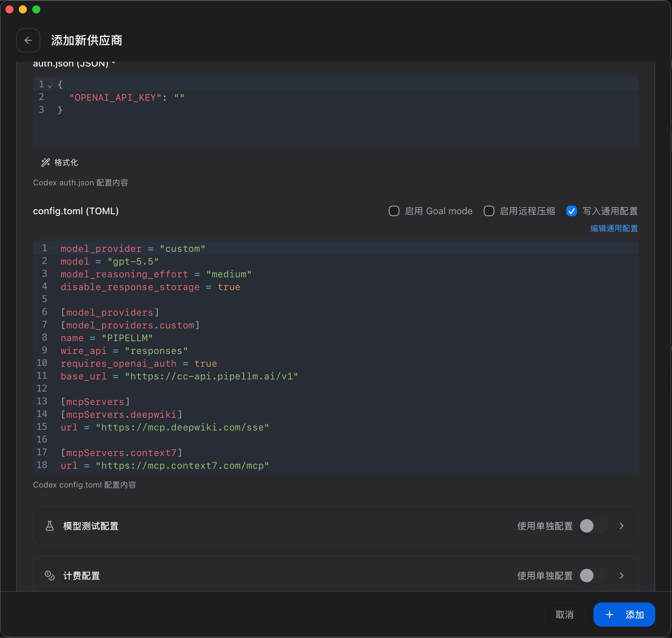Click the 计费配置 title
672x638 pixels.
[82, 576]
